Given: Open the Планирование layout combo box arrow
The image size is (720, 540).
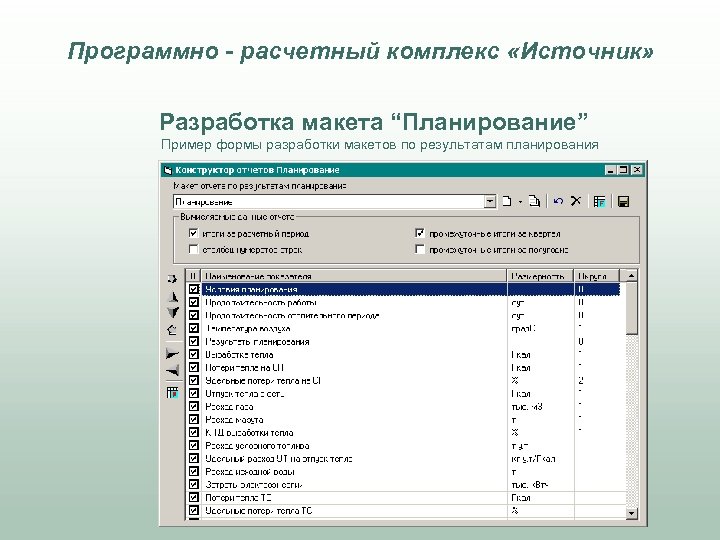Looking at the screenshot, I should tap(490, 202).
